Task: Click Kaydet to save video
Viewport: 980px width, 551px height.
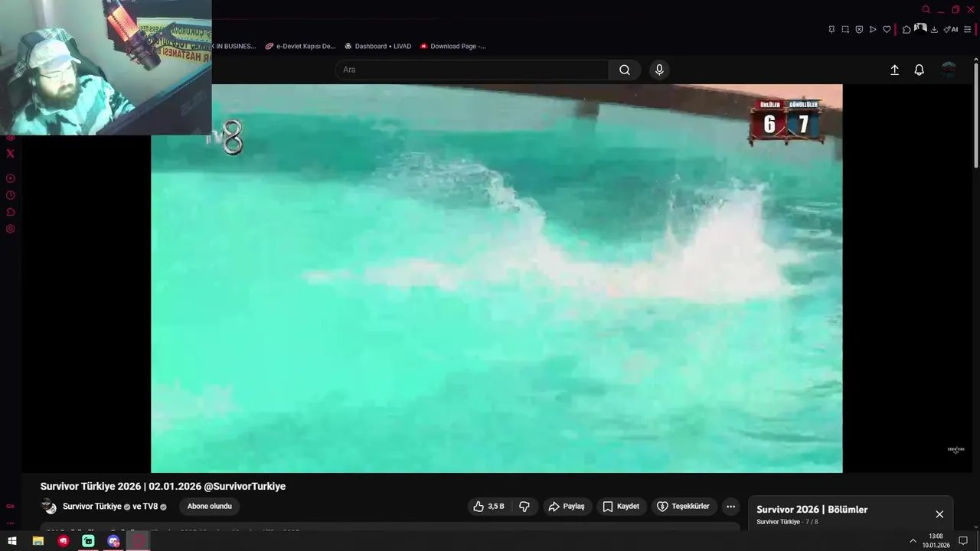Action: click(621, 507)
